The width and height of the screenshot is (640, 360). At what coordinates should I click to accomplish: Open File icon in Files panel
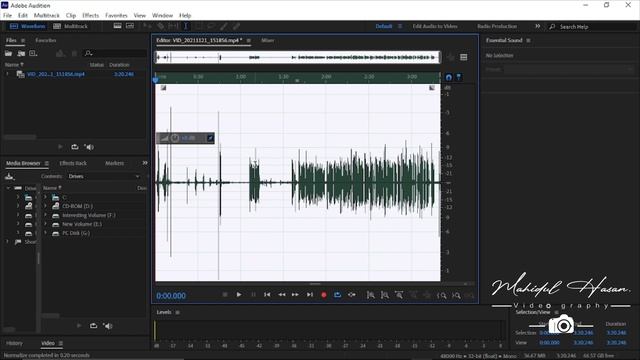(x=9, y=53)
